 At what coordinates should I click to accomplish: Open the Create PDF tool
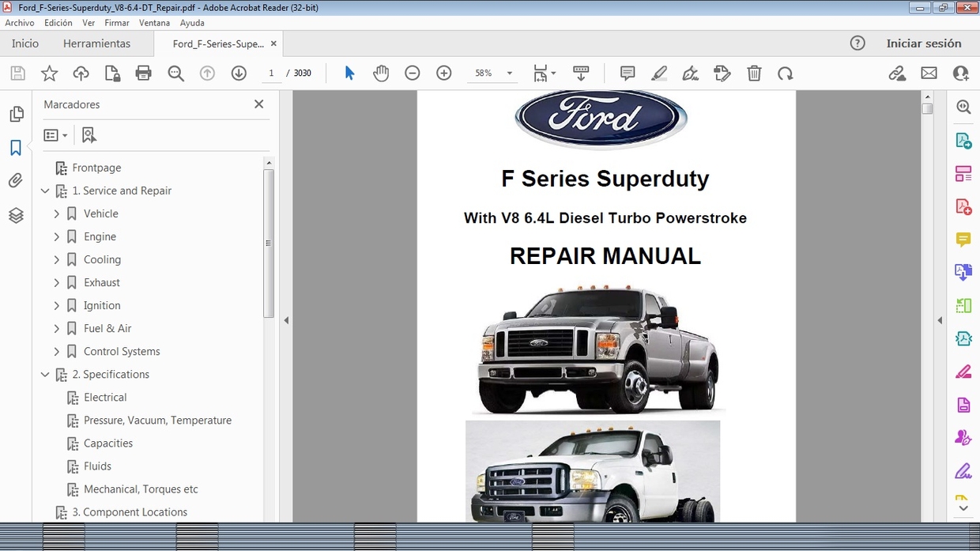[963, 206]
